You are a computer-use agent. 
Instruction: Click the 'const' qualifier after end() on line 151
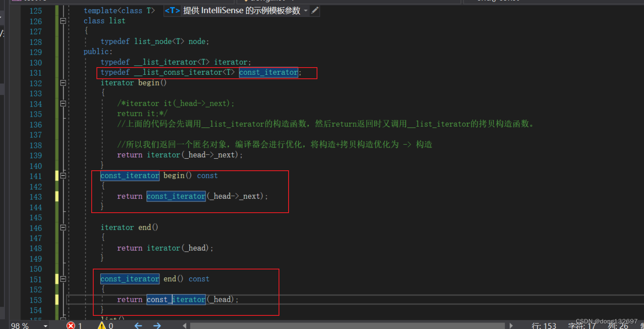pyautogui.click(x=199, y=279)
